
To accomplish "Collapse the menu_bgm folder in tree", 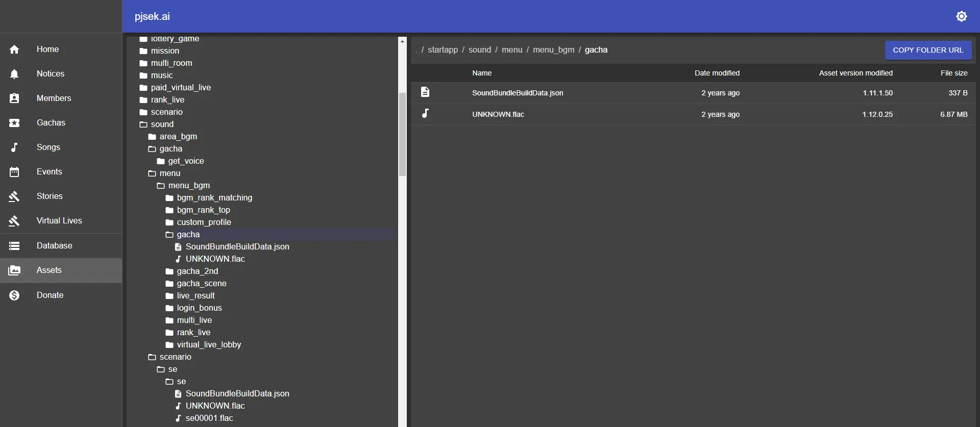I will coord(188,186).
